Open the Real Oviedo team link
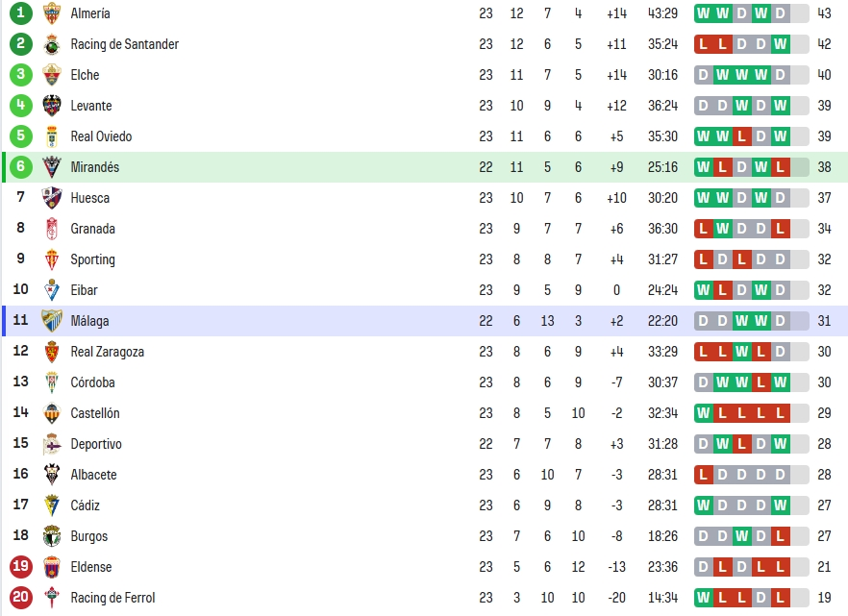Viewport: 848px width, 616px height. pyautogui.click(x=101, y=136)
